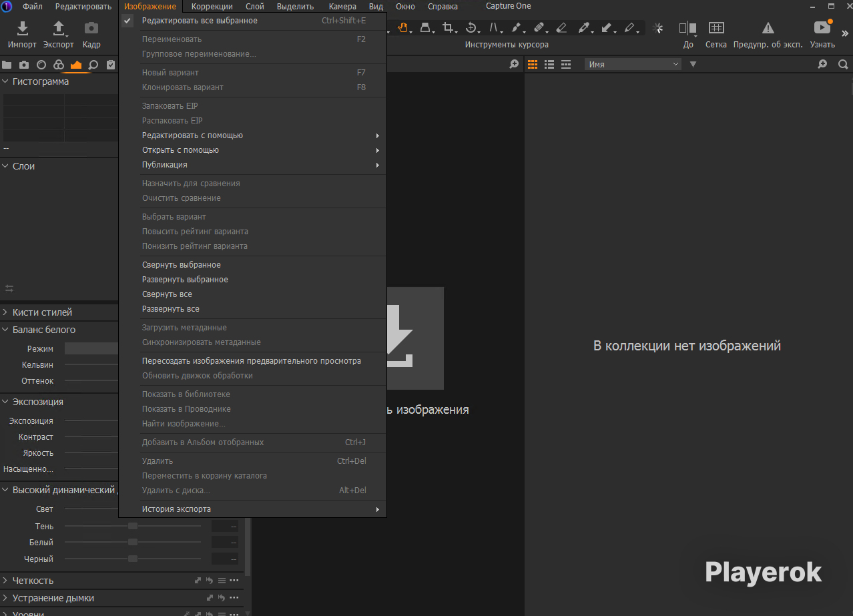This screenshot has height=616, width=853.
Task: Open the История экспорта submenu
Action: [x=254, y=509]
